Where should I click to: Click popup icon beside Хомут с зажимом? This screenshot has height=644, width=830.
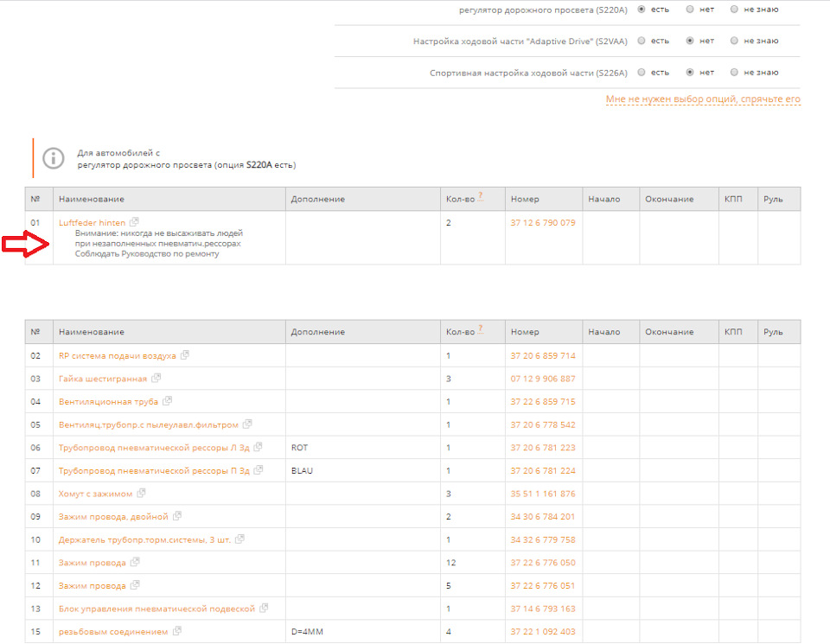tap(141, 494)
